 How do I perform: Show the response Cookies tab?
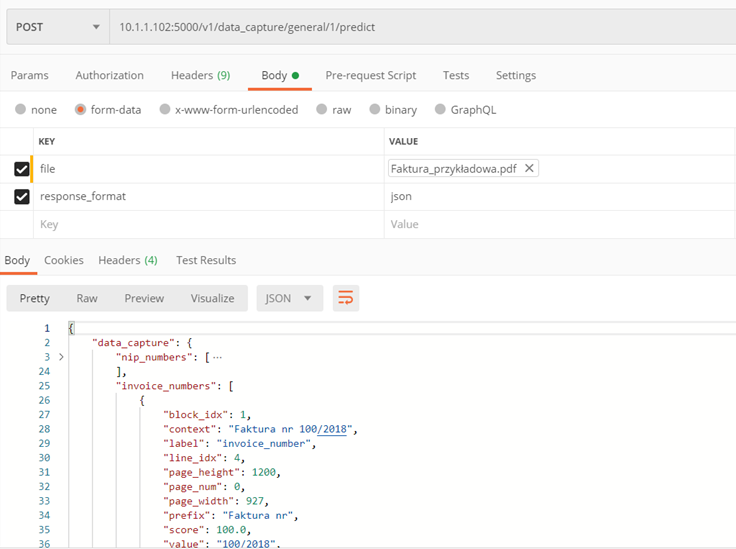[64, 260]
